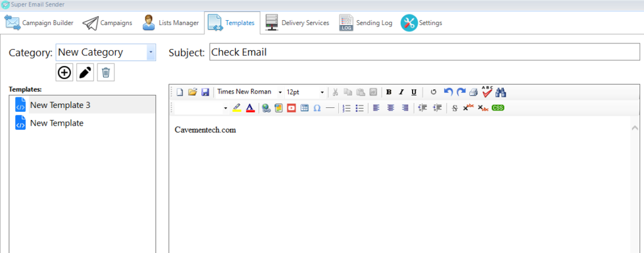The image size is (644, 253).
Task: Pick font color with red A icon
Action: [250, 108]
